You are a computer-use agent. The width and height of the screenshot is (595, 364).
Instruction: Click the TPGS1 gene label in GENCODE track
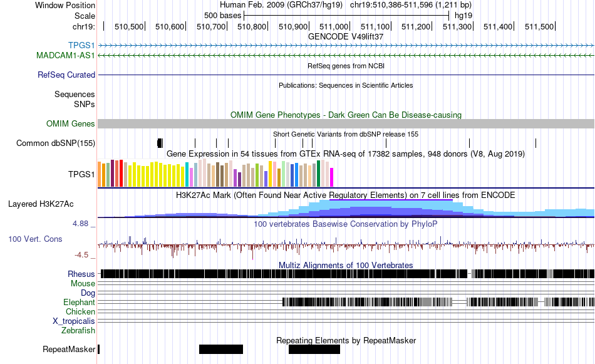[81, 46]
